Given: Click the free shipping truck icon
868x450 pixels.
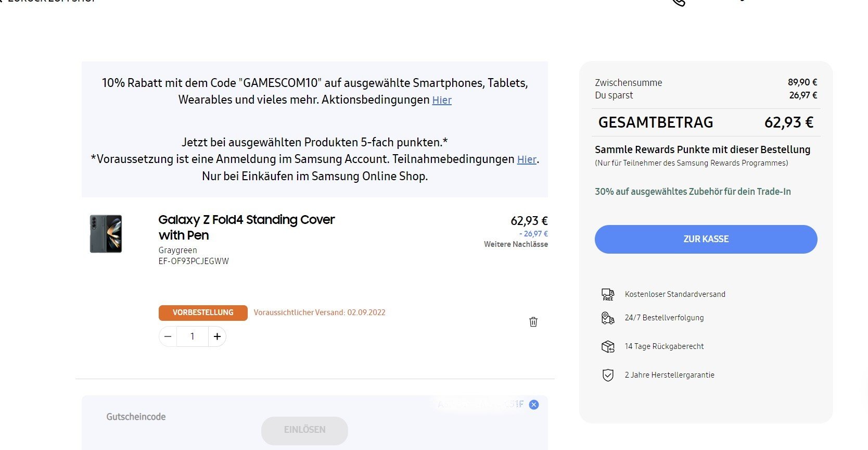Looking at the screenshot, I should tap(608, 294).
